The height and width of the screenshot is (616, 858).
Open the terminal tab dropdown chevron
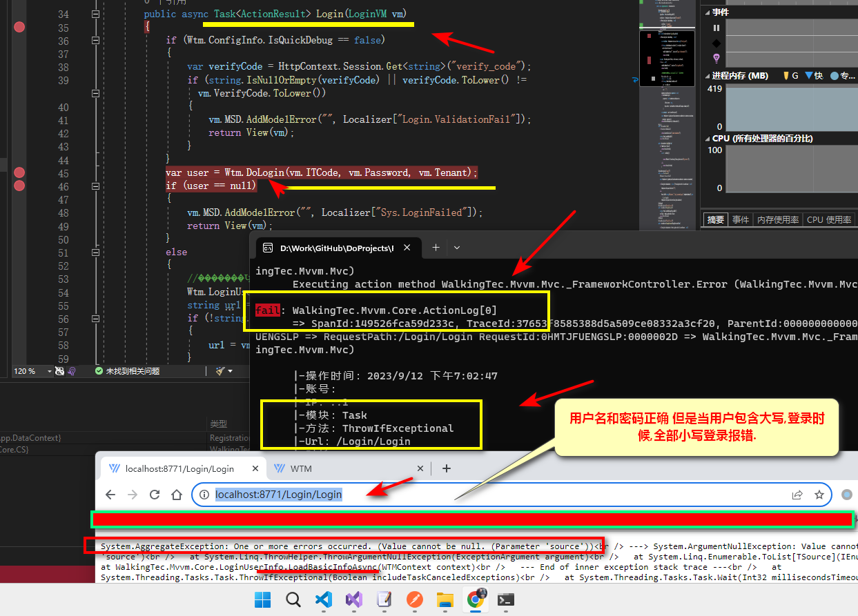(457, 247)
